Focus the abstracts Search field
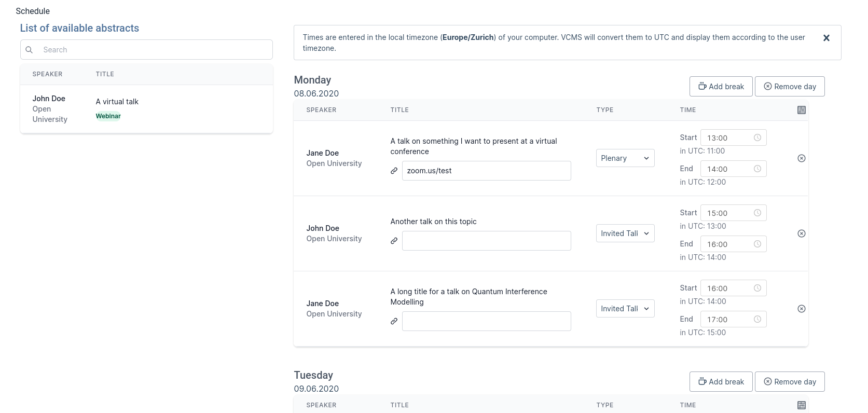 click(156, 50)
